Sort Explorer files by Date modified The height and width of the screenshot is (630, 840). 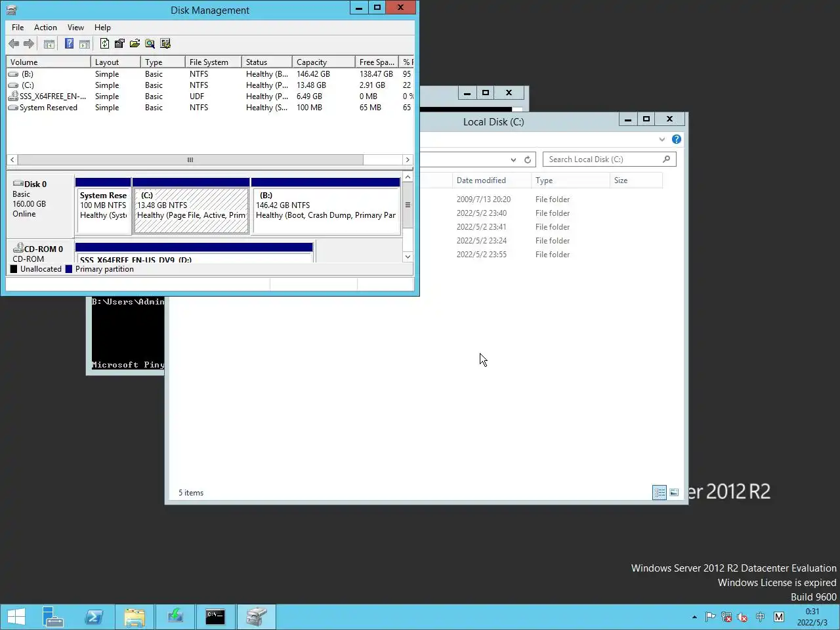(x=492, y=180)
